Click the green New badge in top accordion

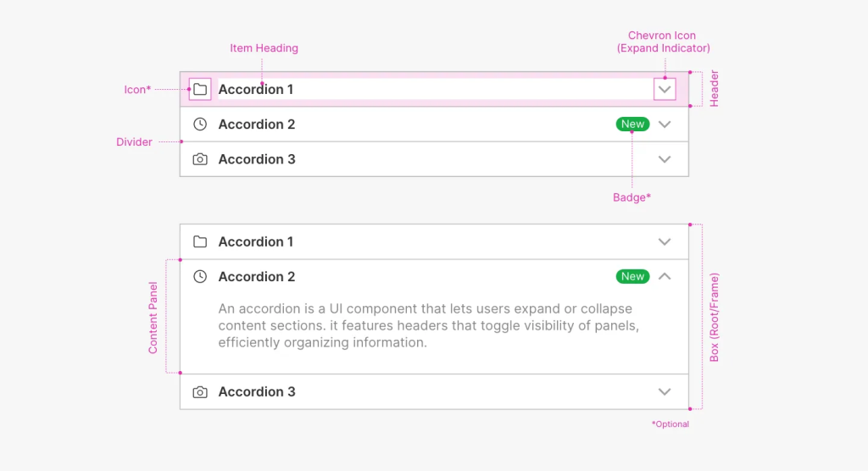coord(632,124)
